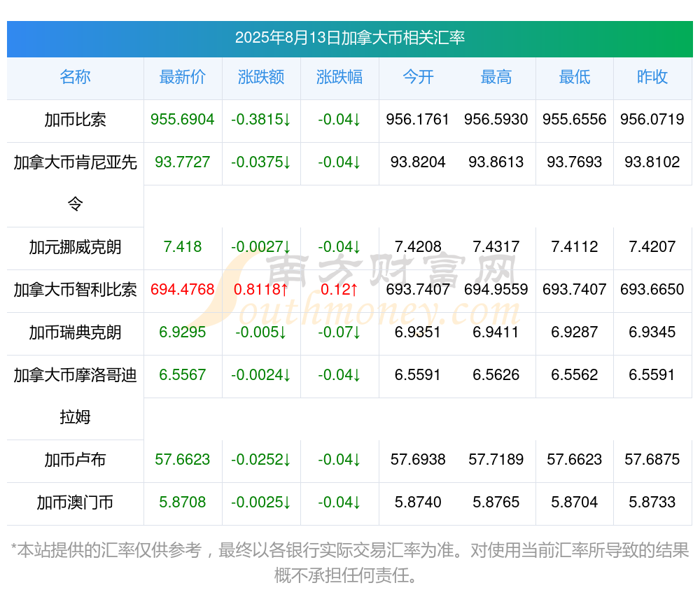Viewport: 700px width, 597px height.
Task: Click previous close 956.0719
Action: (x=652, y=120)
